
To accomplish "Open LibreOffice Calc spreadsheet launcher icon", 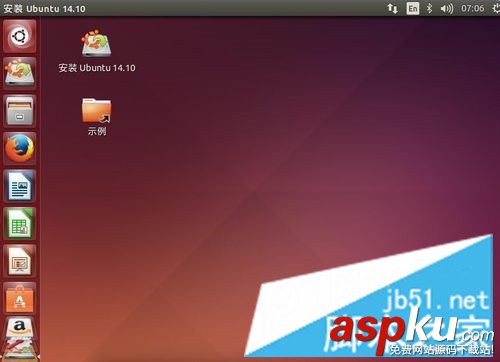I will 20,223.
